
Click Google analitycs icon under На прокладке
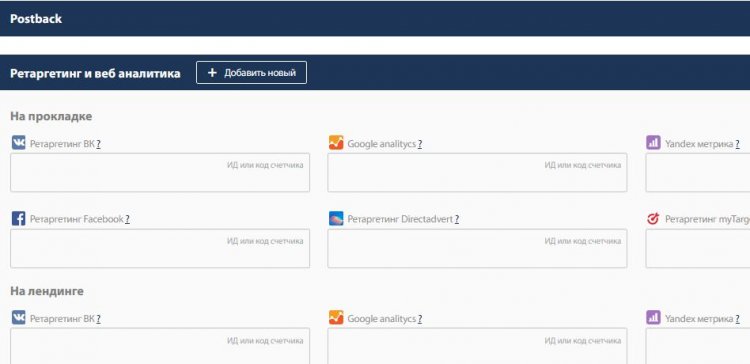click(336, 143)
